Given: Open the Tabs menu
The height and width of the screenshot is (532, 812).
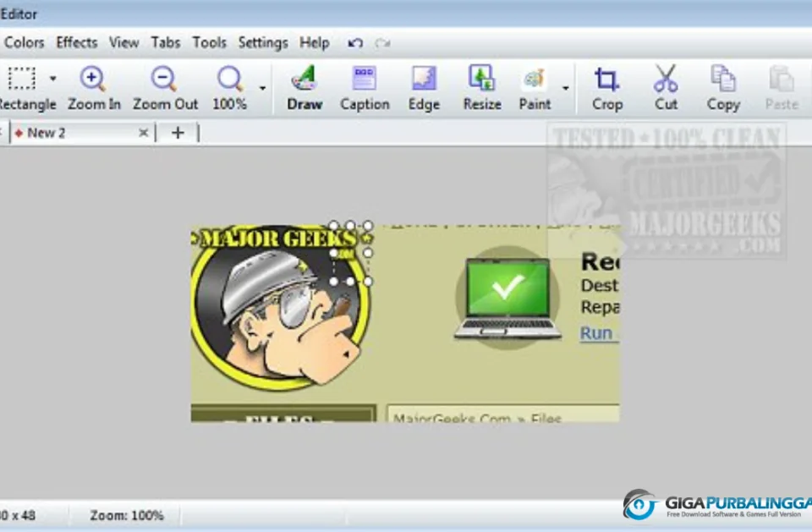Looking at the screenshot, I should (x=166, y=42).
